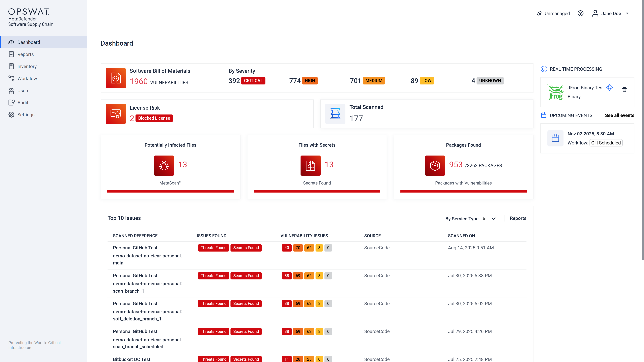The height and width of the screenshot is (362, 644).
Task: Click the Files with Secrets document icon
Action: pyautogui.click(x=310, y=165)
